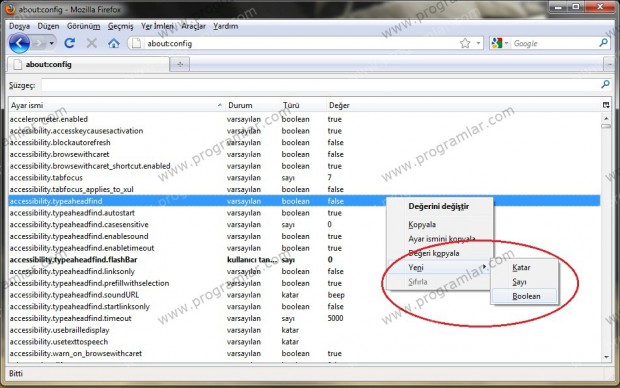Image resolution: width=620 pixels, height=388 pixels.
Task: Choose Değerini değiştir in context menu
Action: point(440,206)
